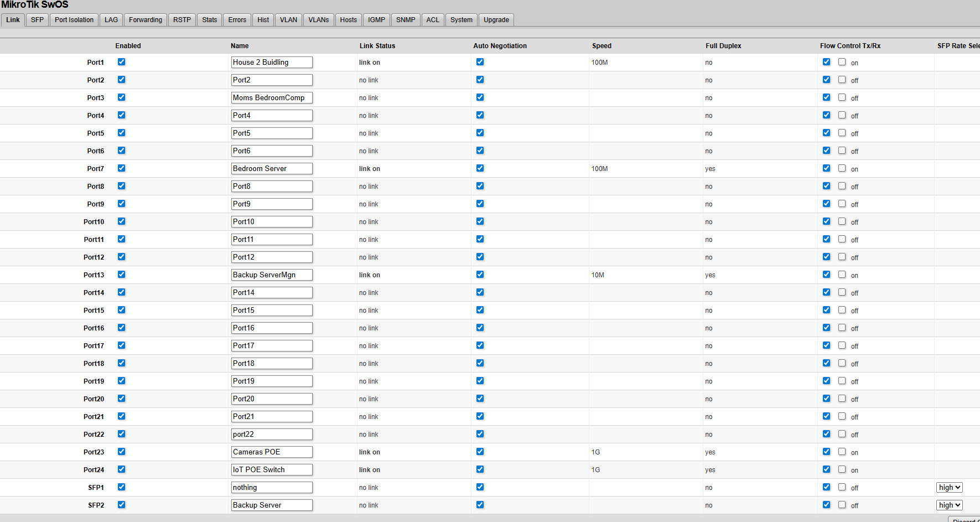Click the 'Cameras POE' name field
The height and width of the screenshot is (522, 980).
point(272,452)
